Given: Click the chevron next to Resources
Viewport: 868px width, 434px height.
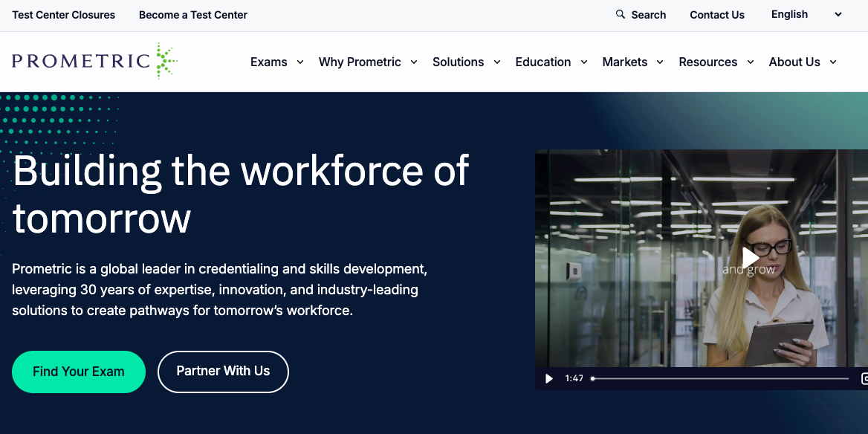Looking at the screenshot, I should point(751,62).
